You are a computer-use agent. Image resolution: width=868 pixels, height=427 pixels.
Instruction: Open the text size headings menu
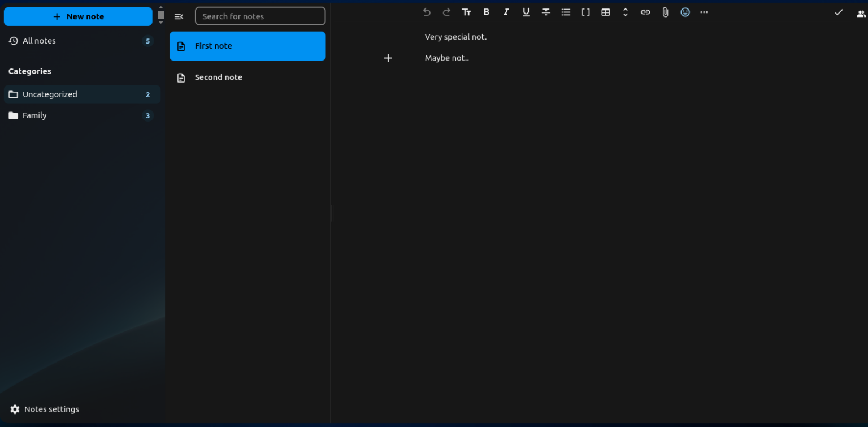(x=466, y=12)
